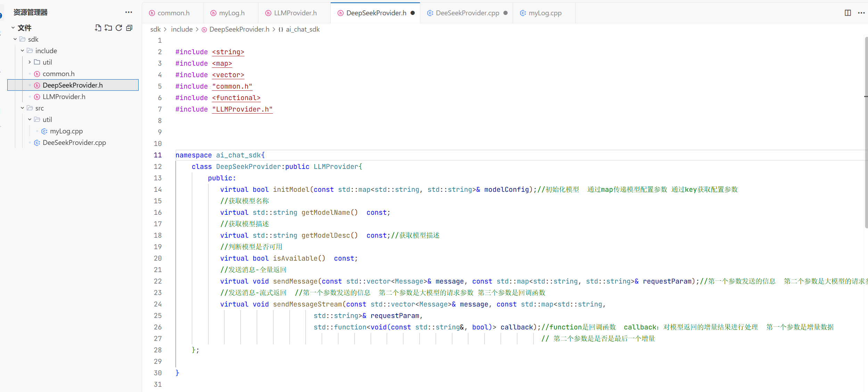868x392 pixels.
Task: Click the New File icon in explorer
Action: pos(98,28)
